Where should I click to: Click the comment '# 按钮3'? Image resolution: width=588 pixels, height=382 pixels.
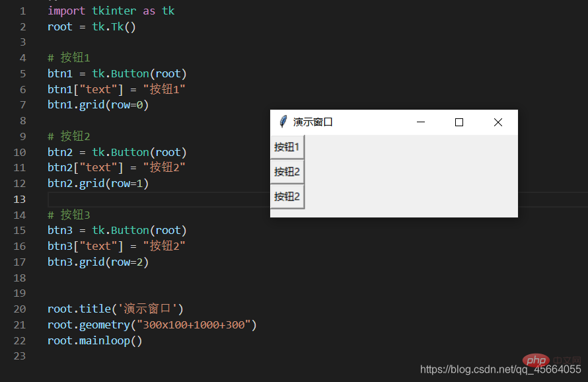pyautogui.click(x=69, y=215)
